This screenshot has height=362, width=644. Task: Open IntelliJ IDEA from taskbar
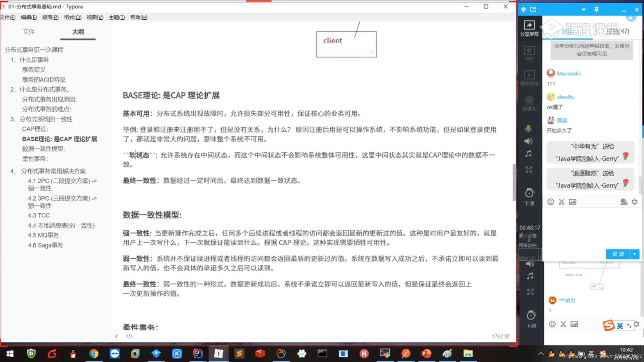[x=198, y=354]
